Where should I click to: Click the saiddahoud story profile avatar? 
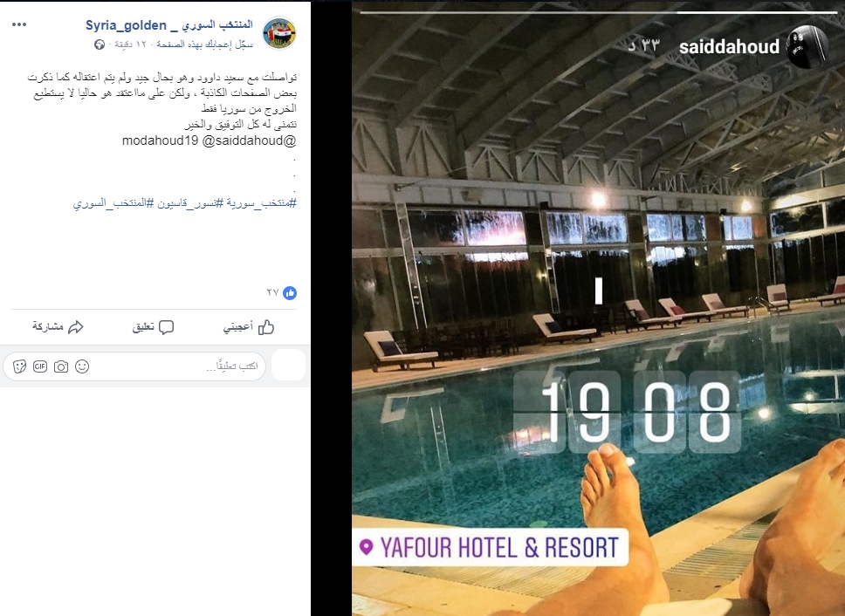click(x=807, y=47)
